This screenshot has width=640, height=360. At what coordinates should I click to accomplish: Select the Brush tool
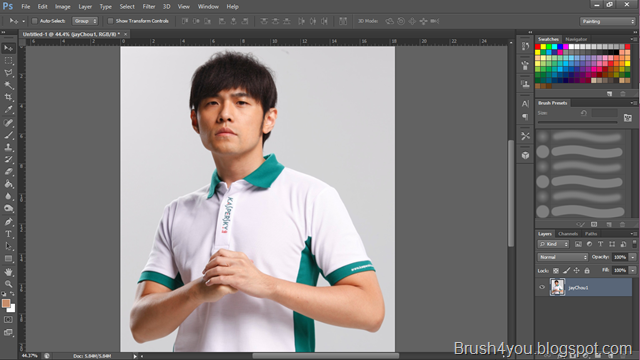click(8, 135)
